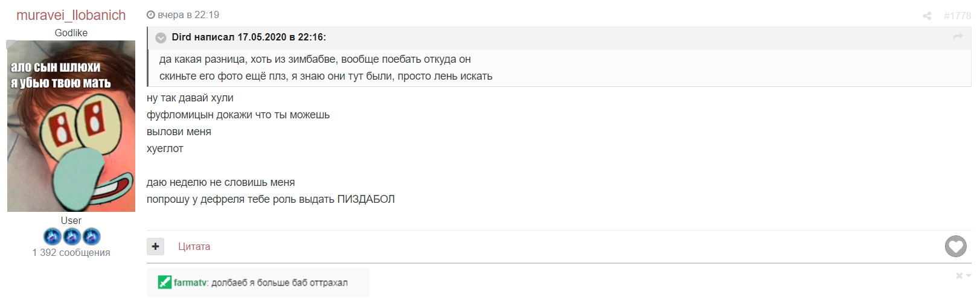Viewport: 980px width, 303px height.
Task: Click the green sword icon beside farmatv
Action: (165, 282)
